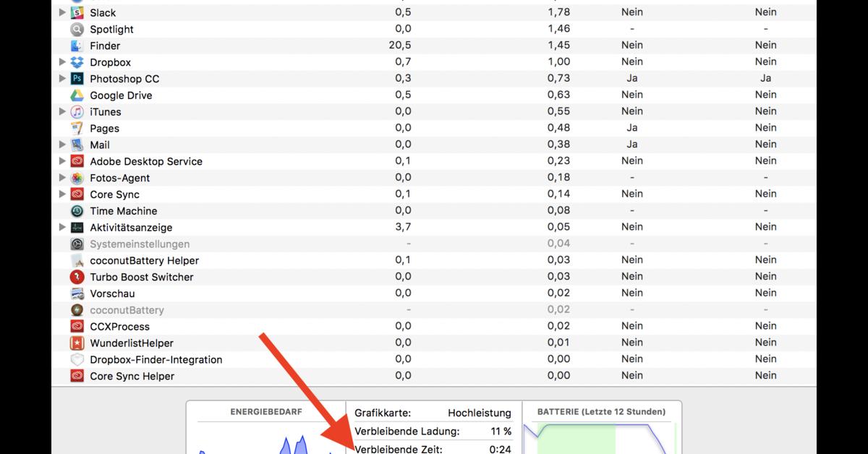
Task: Select the CCXProcess process name
Action: point(120,327)
